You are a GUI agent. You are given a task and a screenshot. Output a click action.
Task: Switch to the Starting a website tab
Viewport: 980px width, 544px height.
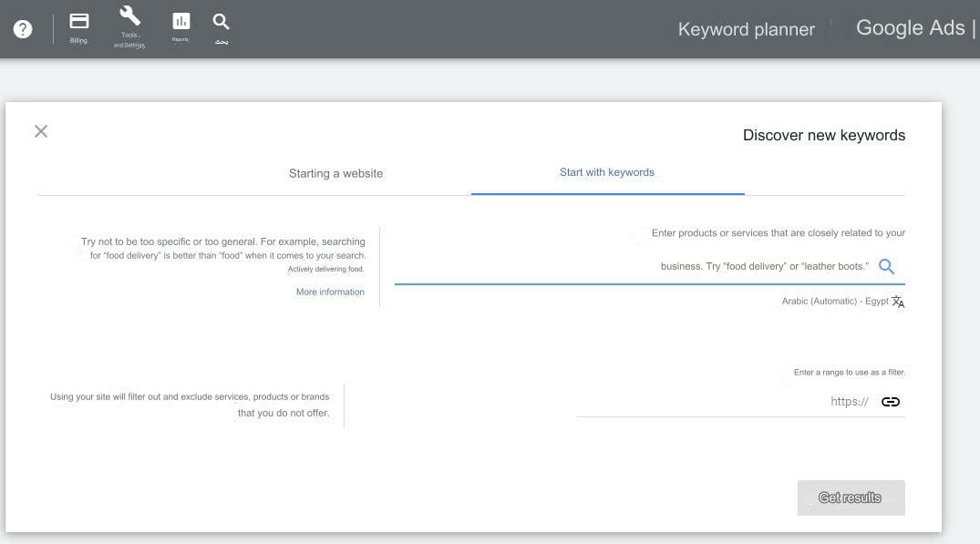click(335, 173)
